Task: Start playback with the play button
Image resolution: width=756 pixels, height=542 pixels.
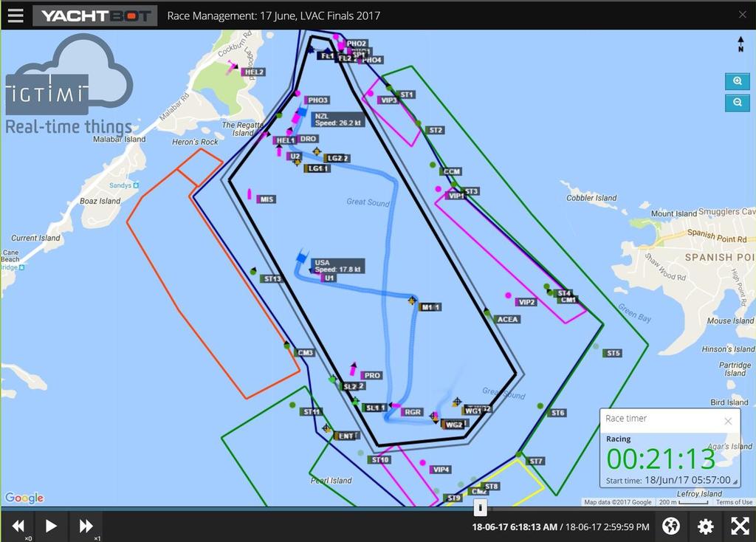Action: point(51,526)
